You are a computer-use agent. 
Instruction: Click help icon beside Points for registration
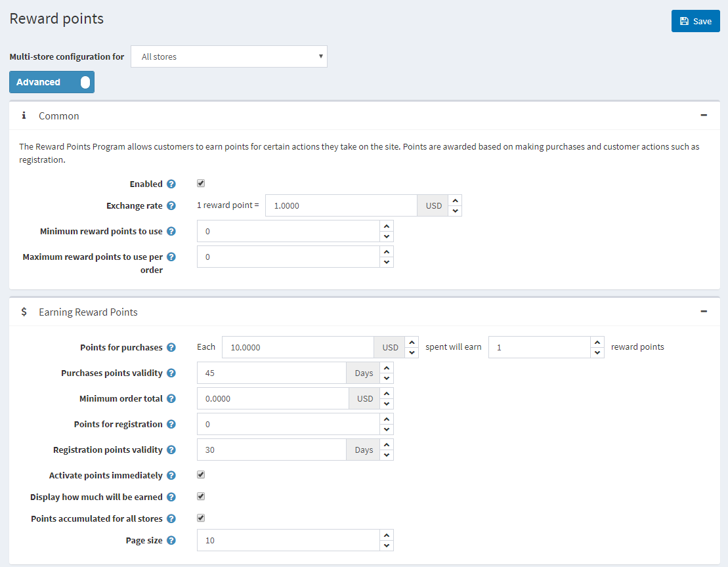pos(171,425)
